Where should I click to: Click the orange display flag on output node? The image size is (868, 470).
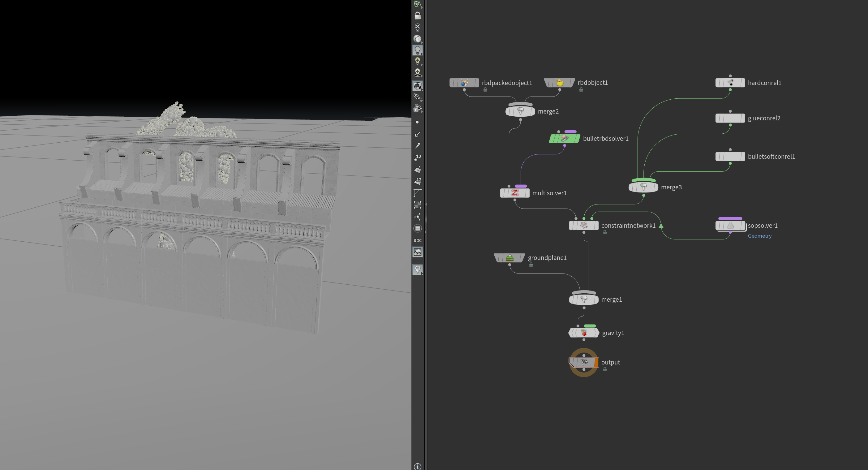pyautogui.click(x=596, y=362)
